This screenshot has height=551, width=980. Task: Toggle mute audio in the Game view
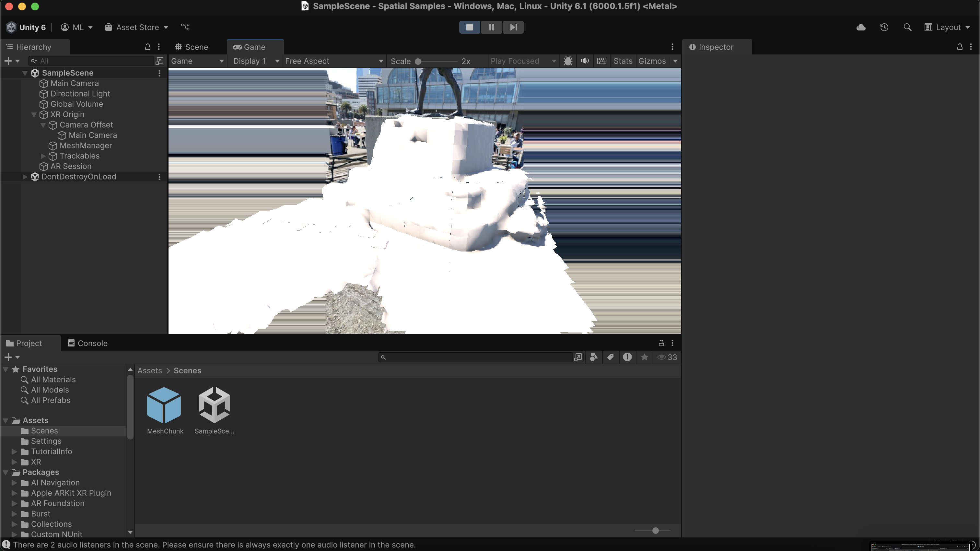coord(585,61)
